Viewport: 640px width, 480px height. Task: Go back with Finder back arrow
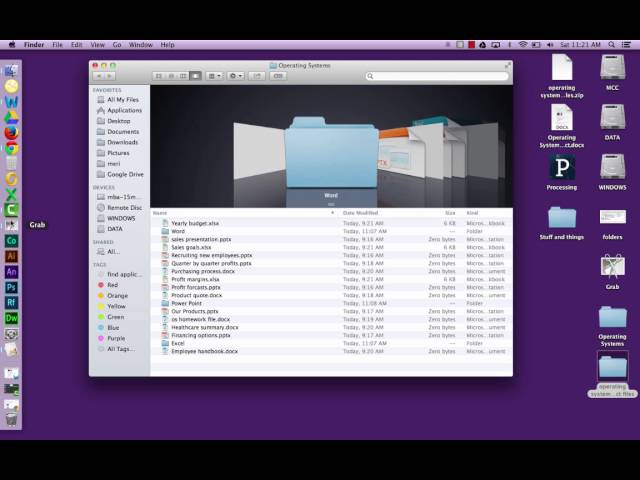(98, 76)
